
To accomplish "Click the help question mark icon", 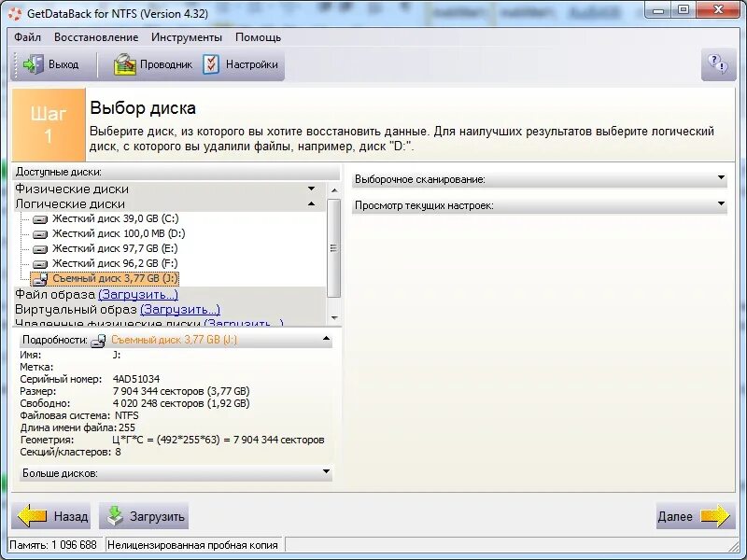I will 718,64.
